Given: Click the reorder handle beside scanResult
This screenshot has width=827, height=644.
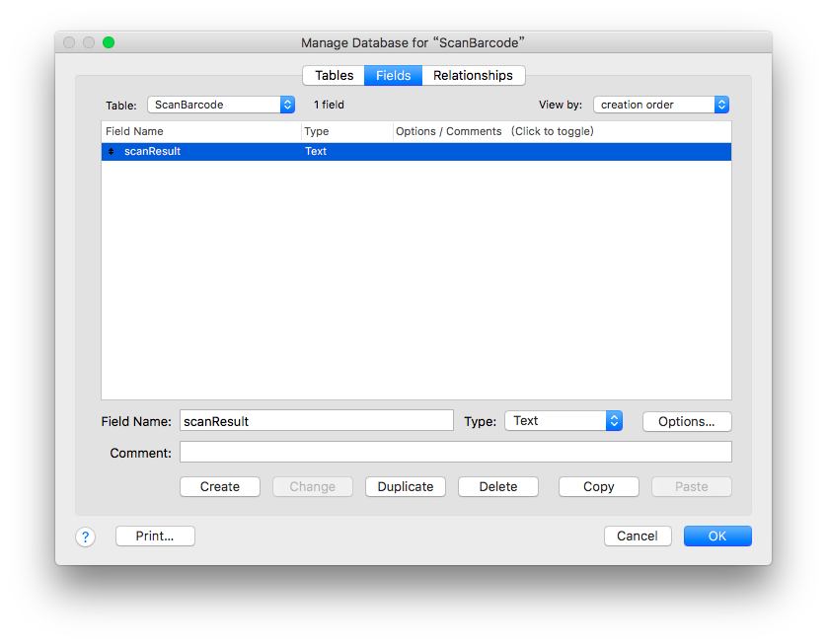Looking at the screenshot, I should pos(111,152).
